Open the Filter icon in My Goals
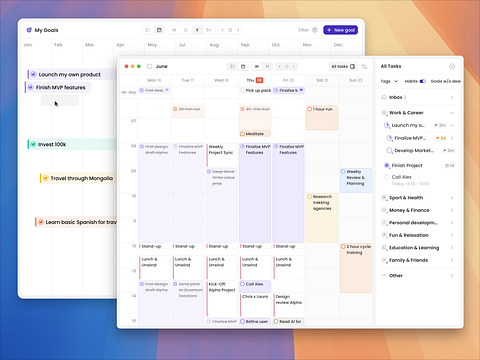Viewport: 480px width, 360px height. coord(315,30)
